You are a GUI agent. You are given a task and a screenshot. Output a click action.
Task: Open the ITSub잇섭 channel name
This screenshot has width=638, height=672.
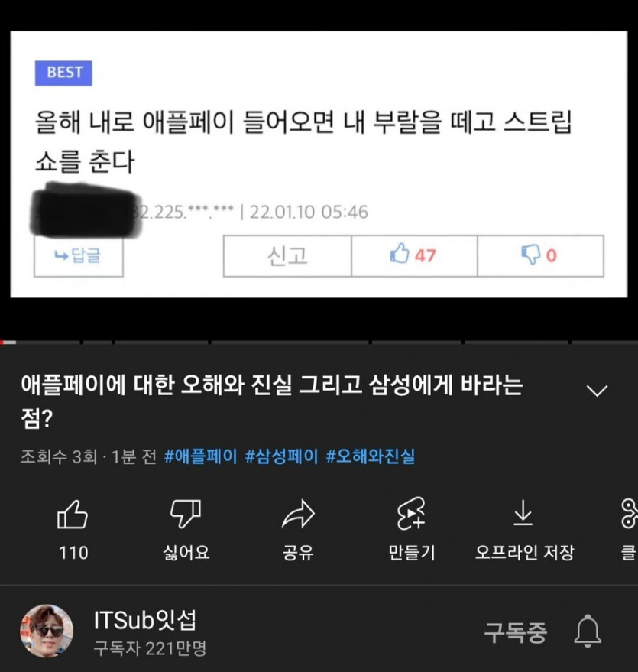(x=144, y=620)
